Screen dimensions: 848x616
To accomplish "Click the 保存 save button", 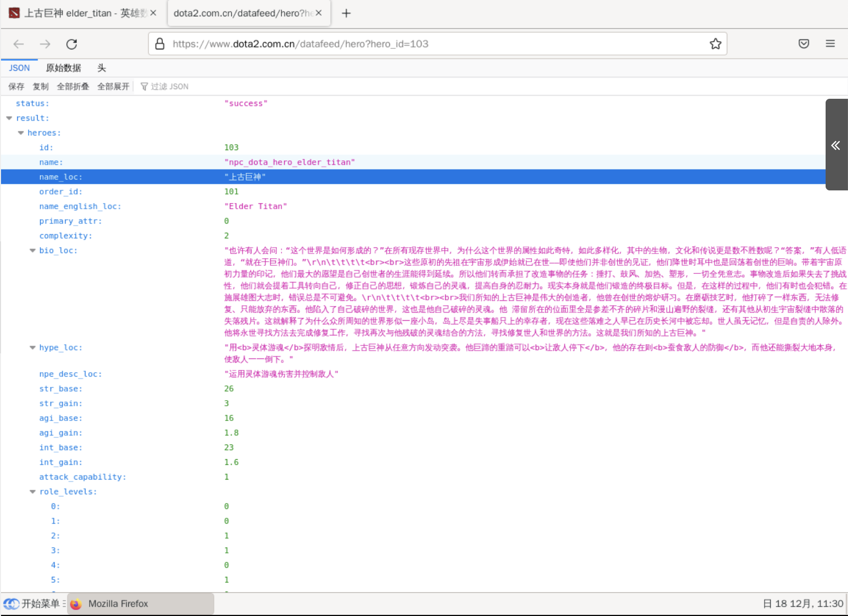I will pyautogui.click(x=16, y=87).
